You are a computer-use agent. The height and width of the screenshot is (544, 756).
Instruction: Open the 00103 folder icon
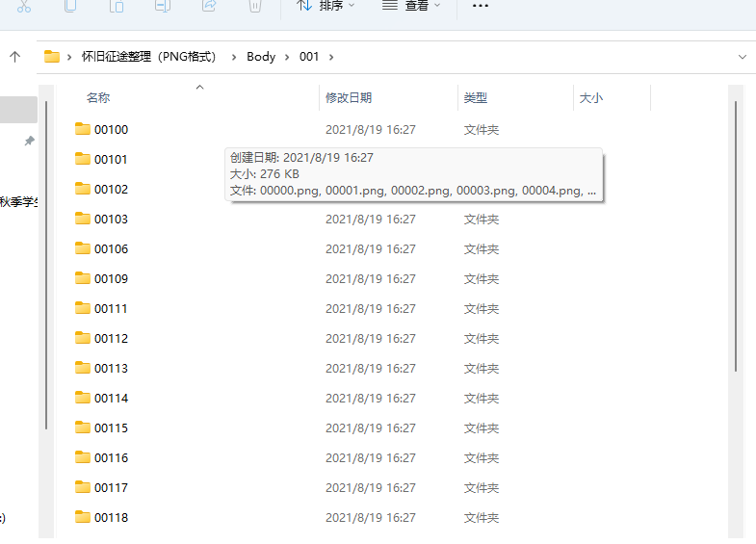pos(83,220)
